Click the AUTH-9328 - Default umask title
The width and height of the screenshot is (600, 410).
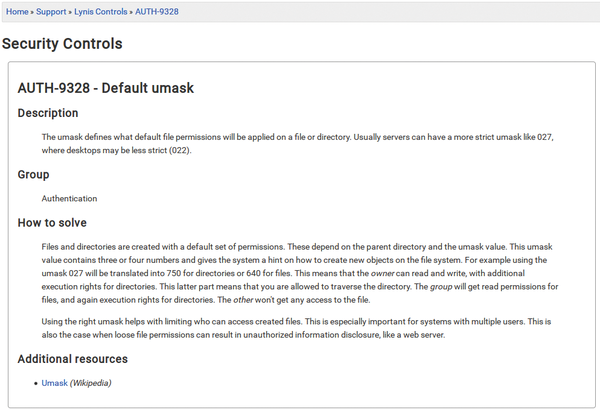[x=106, y=88]
